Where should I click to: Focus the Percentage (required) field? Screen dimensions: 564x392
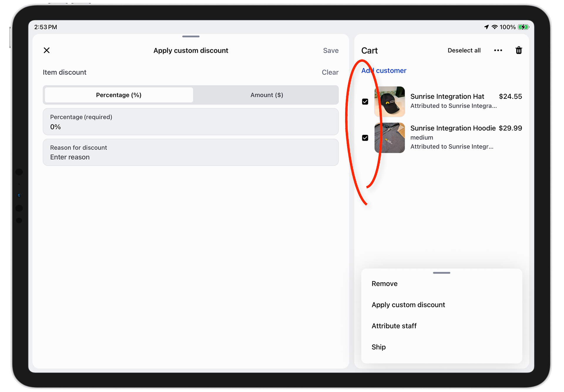191,122
